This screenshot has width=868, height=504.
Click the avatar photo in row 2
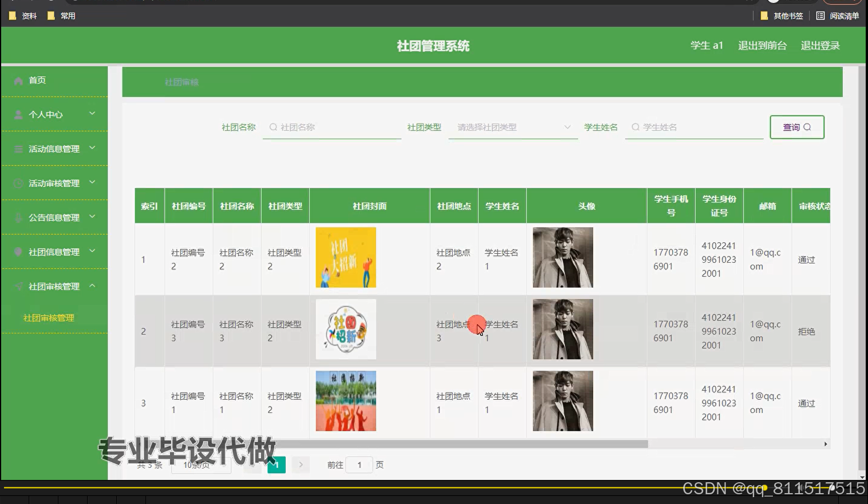pyautogui.click(x=563, y=329)
